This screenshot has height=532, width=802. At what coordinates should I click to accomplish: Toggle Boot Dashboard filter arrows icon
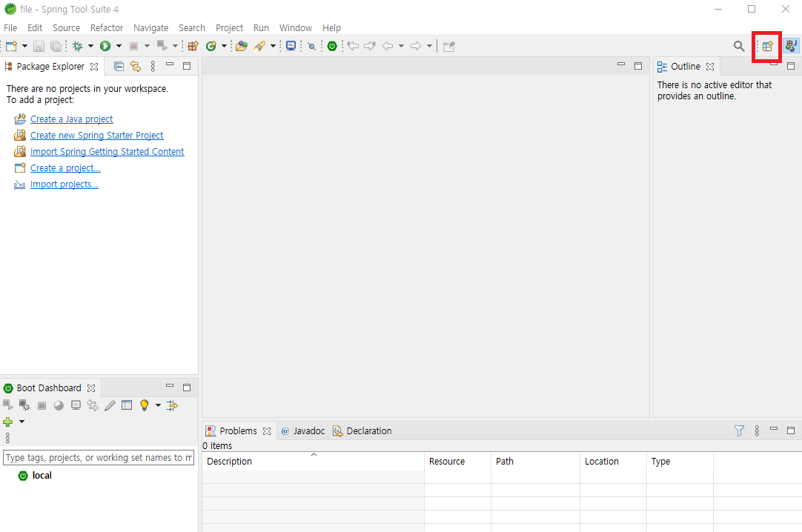click(x=172, y=406)
